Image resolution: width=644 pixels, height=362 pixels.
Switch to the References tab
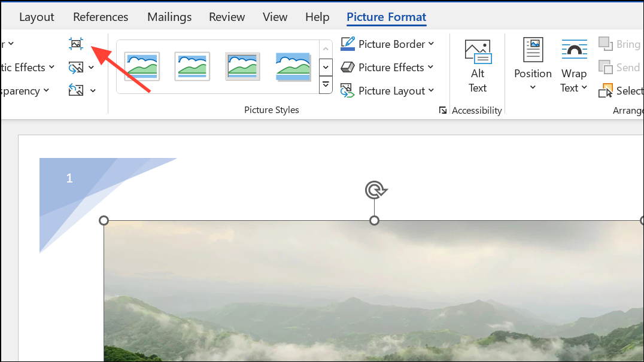click(x=101, y=17)
